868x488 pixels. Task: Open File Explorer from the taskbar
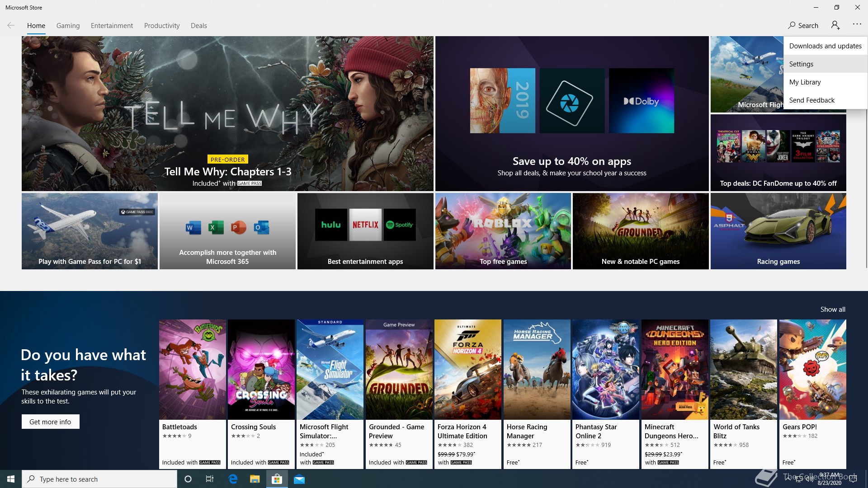255,479
